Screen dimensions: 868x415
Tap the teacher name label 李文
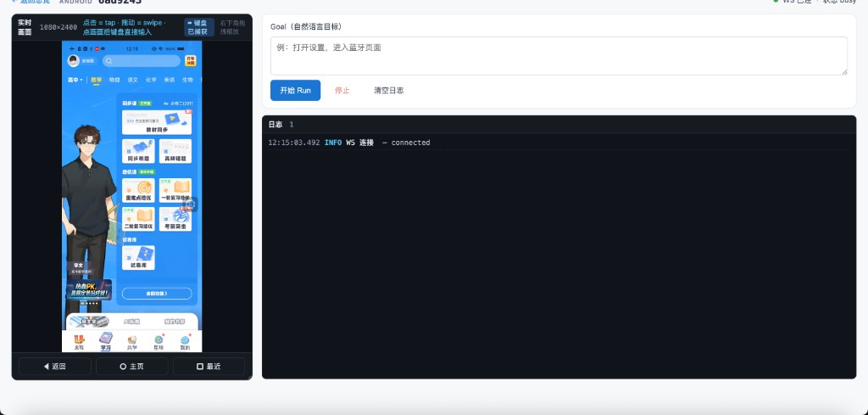coord(78,266)
